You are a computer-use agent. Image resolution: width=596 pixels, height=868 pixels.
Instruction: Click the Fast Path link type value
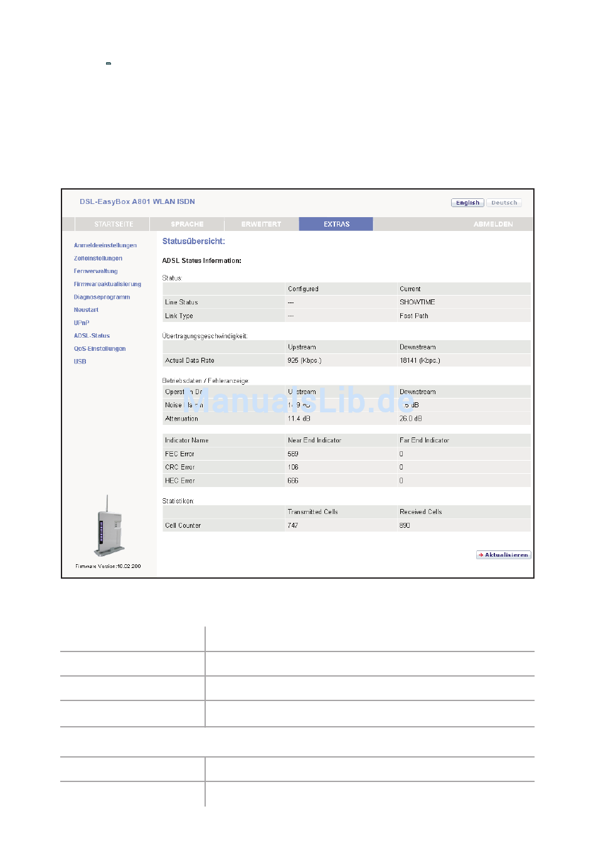pos(413,316)
